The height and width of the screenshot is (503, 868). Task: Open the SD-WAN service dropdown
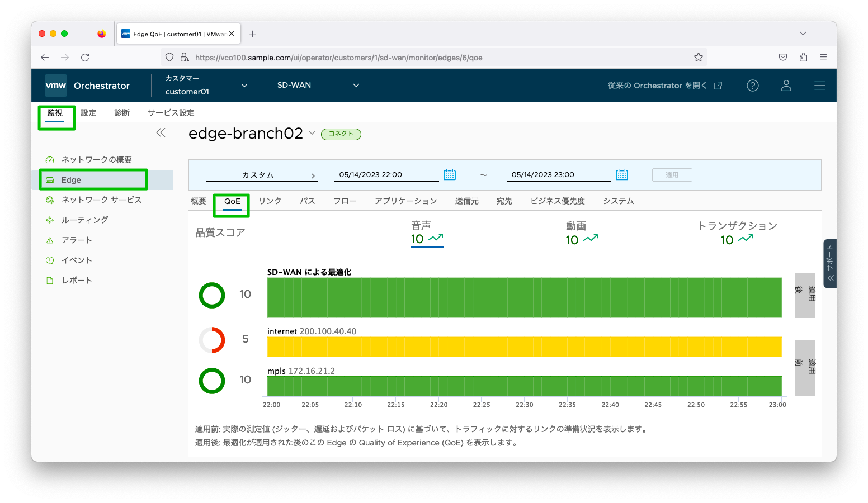318,86
